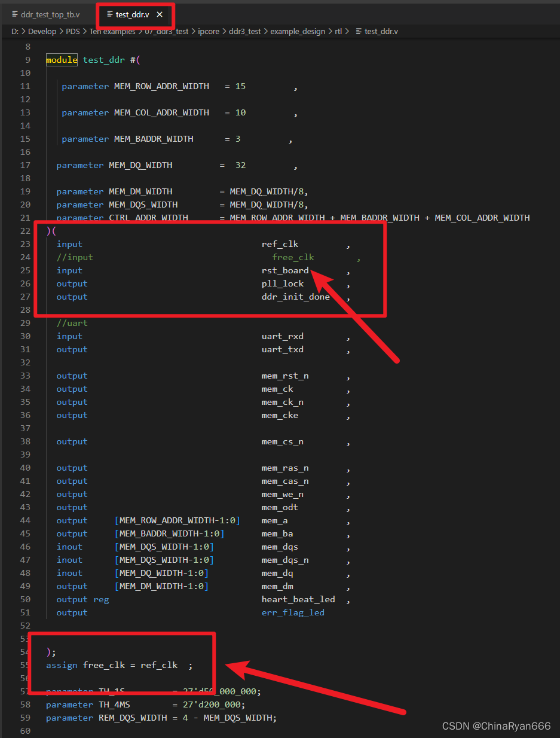
Task: Click pll_lock port name
Action: click(283, 283)
